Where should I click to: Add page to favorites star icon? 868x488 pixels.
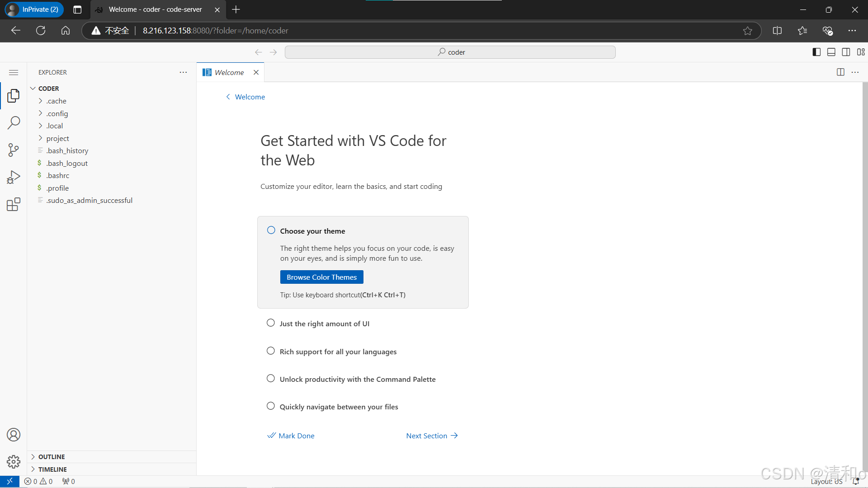747,30
